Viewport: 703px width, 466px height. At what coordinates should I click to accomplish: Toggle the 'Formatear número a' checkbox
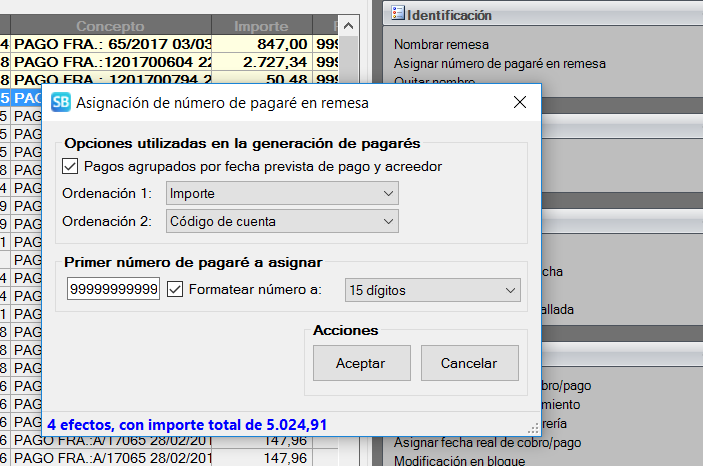pyautogui.click(x=175, y=290)
